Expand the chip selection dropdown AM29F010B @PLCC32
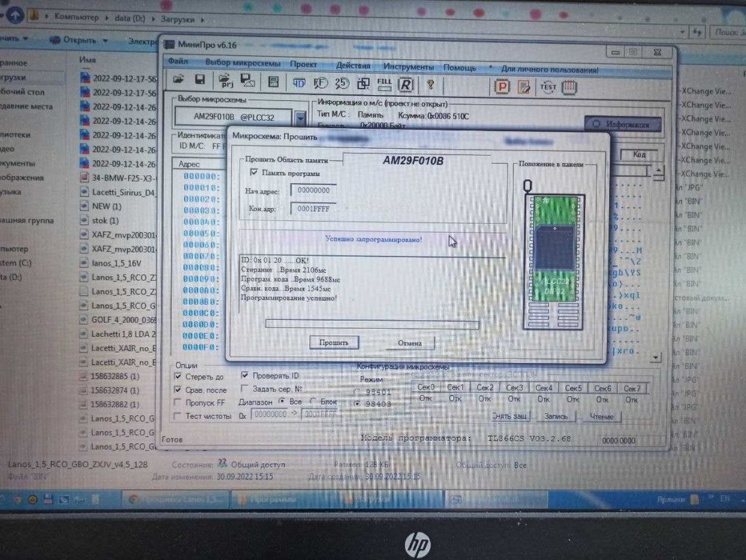The image size is (746, 560). point(300,118)
